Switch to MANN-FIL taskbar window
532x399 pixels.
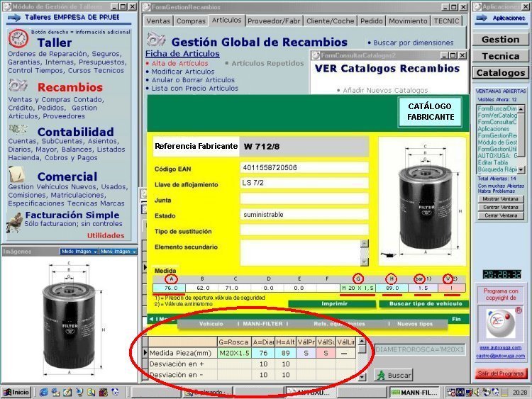[x=415, y=393]
